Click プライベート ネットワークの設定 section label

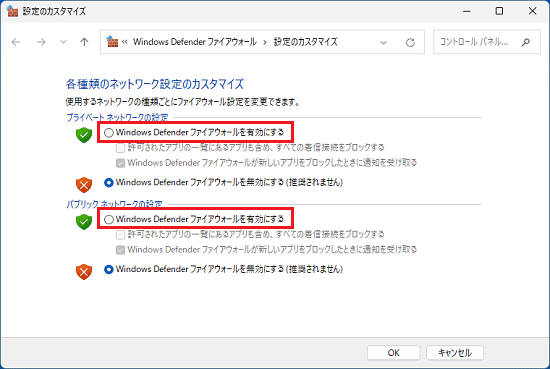(117, 117)
